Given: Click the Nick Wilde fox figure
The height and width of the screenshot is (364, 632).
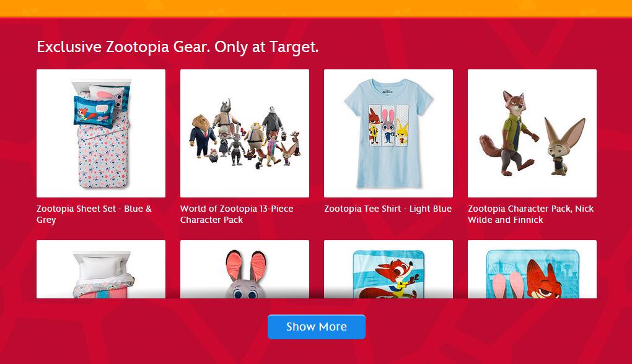Looking at the screenshot, I should coord(509,133).
